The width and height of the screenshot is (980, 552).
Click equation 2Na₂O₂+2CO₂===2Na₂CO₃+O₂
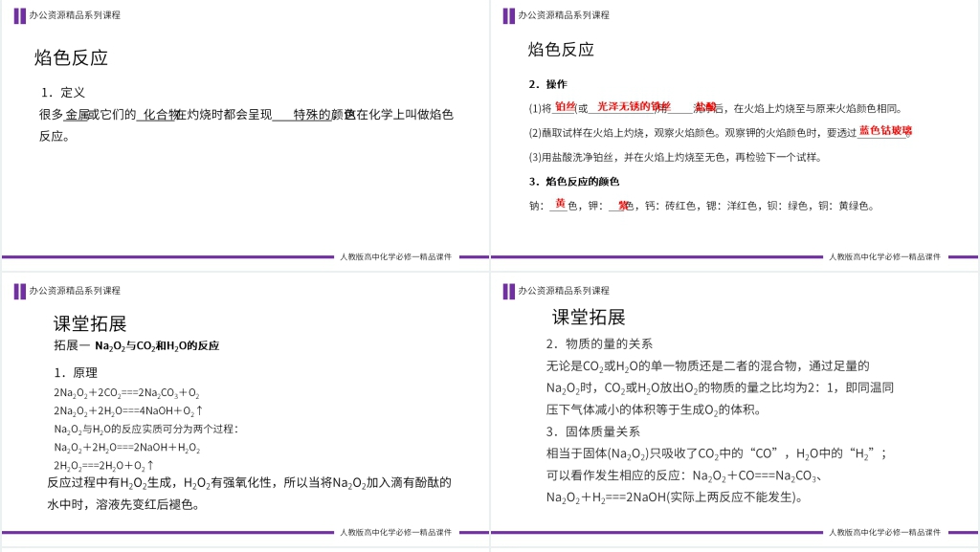click(x=126, y=393)
